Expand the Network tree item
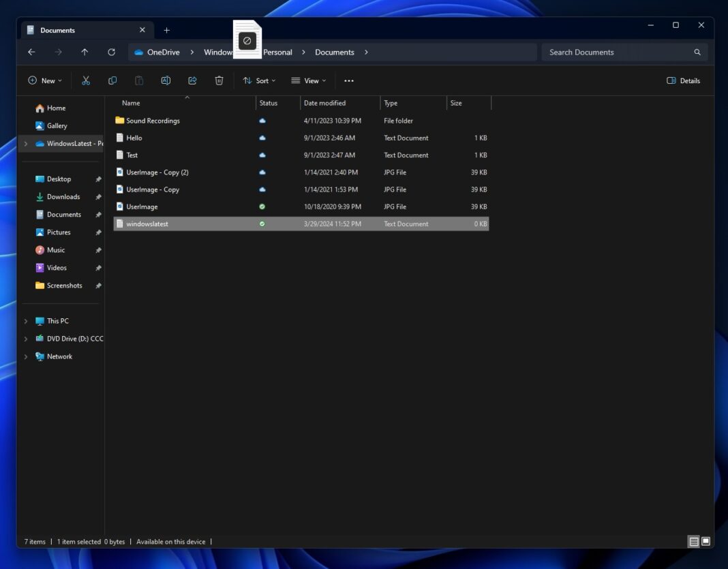Viewport: 728px width, 569px height. (26, 356)
